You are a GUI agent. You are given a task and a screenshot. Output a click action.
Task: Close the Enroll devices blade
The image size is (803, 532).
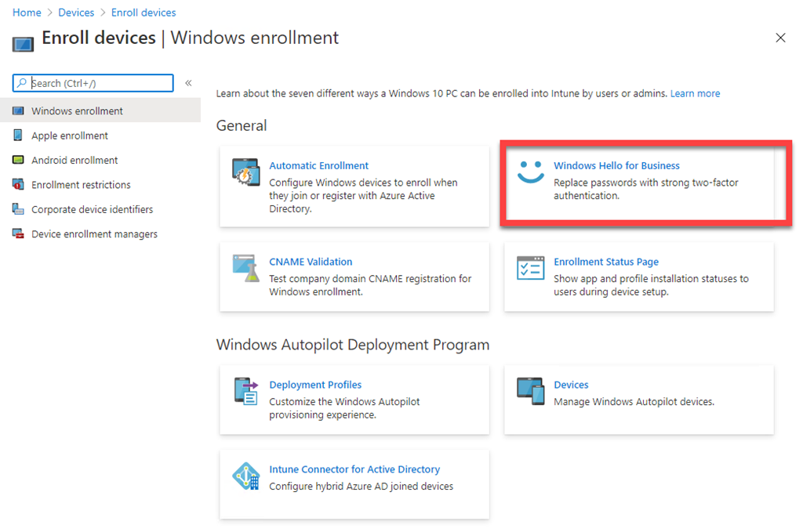click(780, 38)
